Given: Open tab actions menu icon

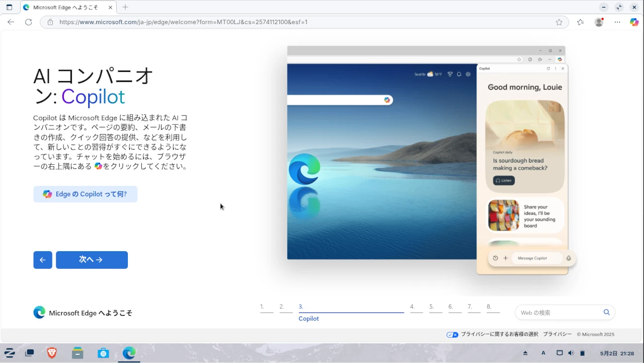Looking at the screenshot, I should pyautogui.click(x=9, y=8).
